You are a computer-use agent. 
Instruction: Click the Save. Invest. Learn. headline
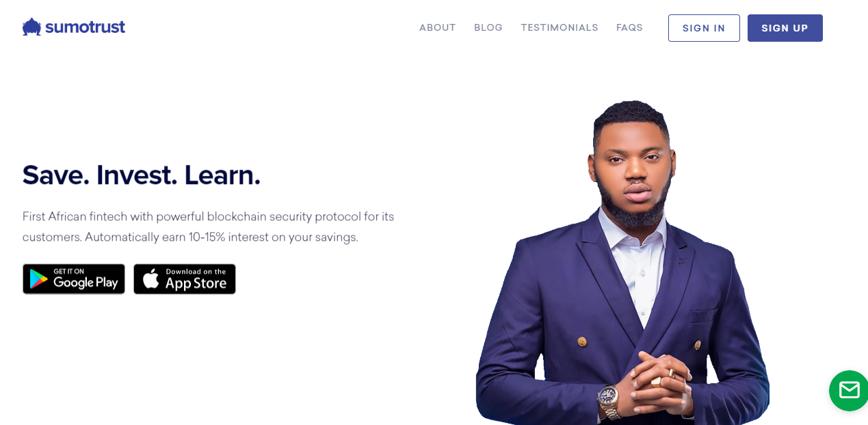pyautogui.click(x=142, y=175)
